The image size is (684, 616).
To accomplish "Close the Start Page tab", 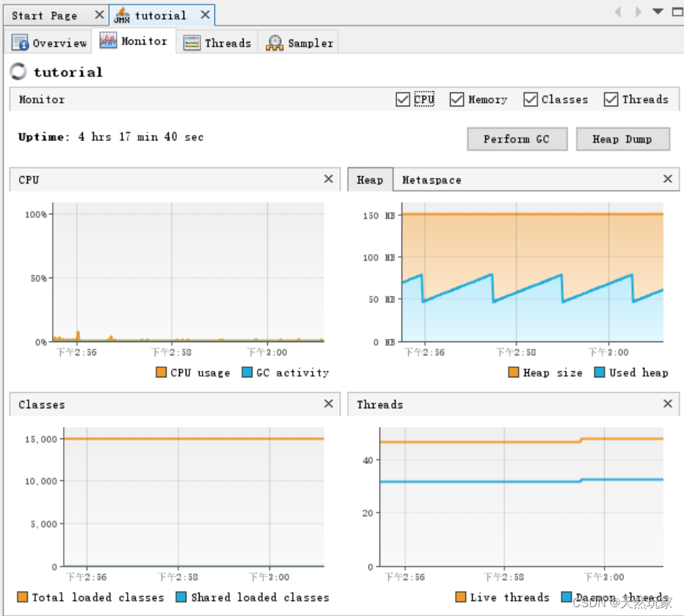I will (99, 15).
